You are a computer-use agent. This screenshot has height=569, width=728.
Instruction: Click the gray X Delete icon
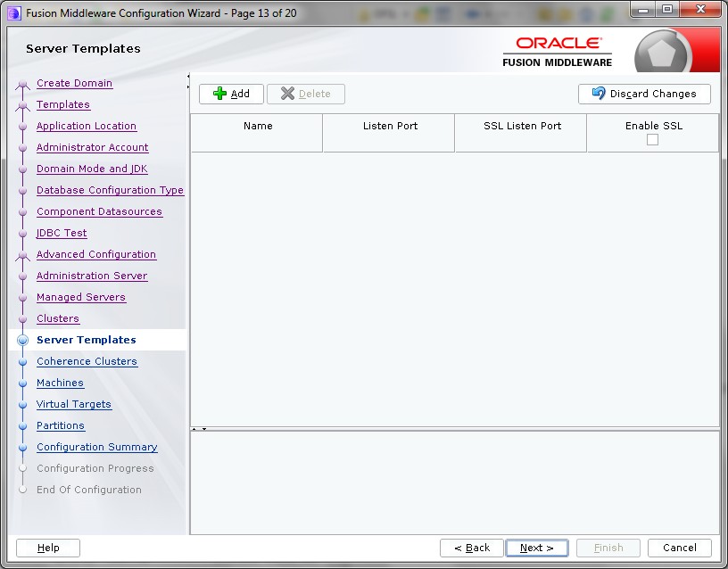tap(288, 94)
